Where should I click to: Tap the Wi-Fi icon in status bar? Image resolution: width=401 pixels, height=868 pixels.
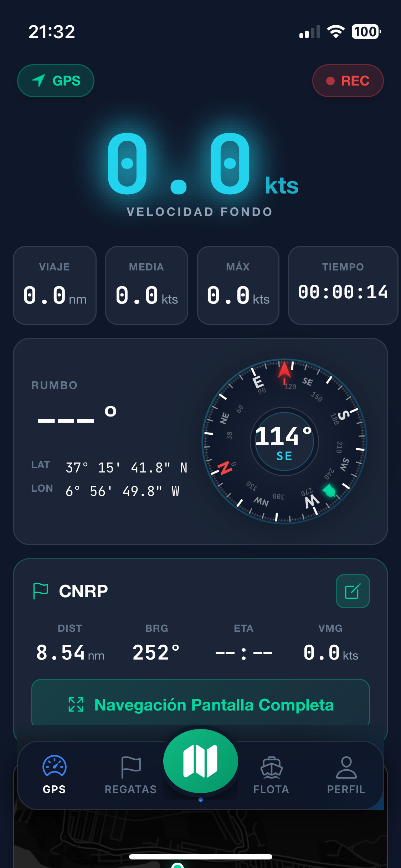click(335, 32)
